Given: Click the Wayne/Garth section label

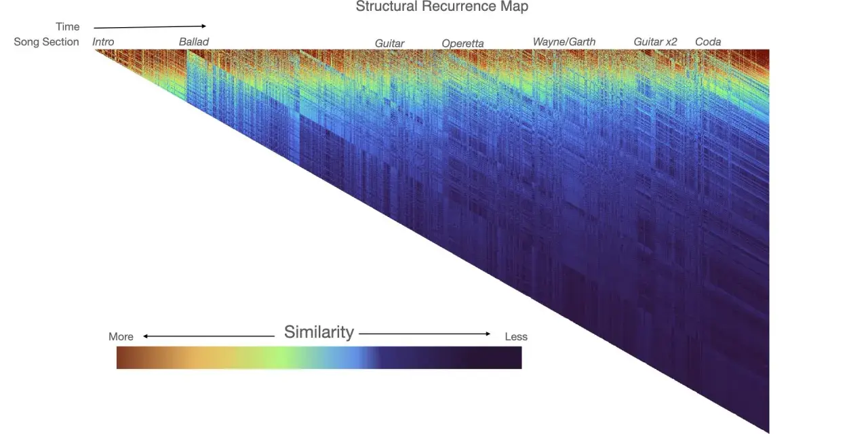Looking at the screenshot, I should tap(564, 42).
